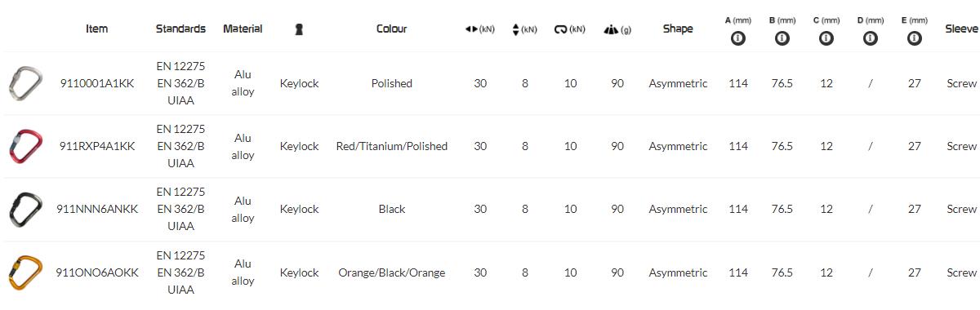Open the info icon under E (mm)
Viewport: 980px width, 310px height.
coord(915,38)
